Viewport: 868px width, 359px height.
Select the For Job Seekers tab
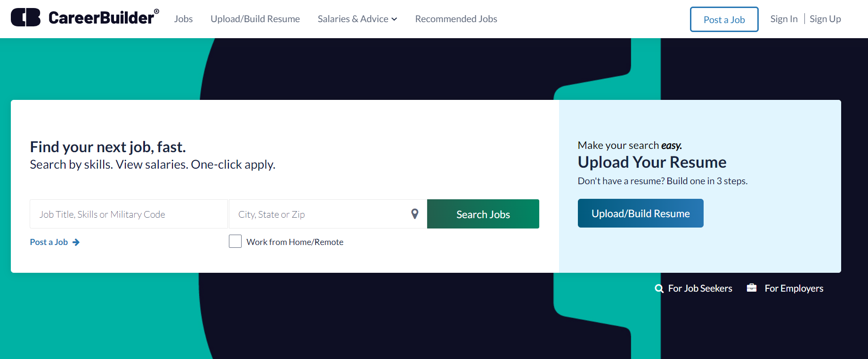(x=693, y=288)
